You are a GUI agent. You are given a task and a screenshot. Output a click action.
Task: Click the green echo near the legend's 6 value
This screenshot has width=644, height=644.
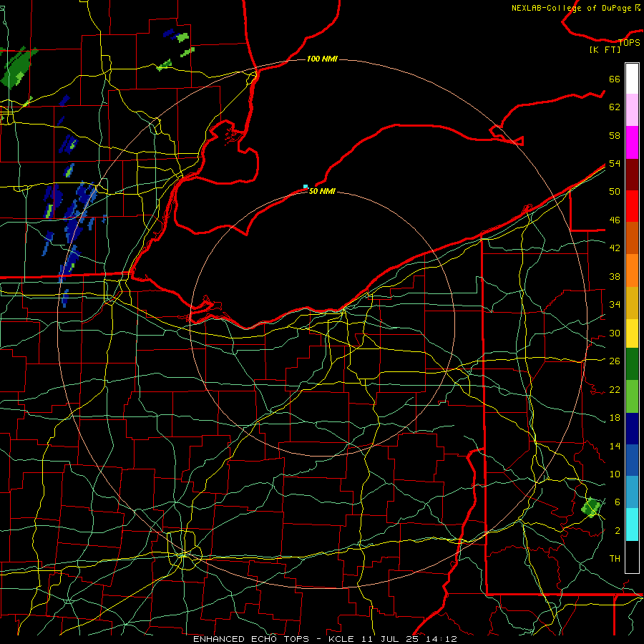tap(591, 507)
